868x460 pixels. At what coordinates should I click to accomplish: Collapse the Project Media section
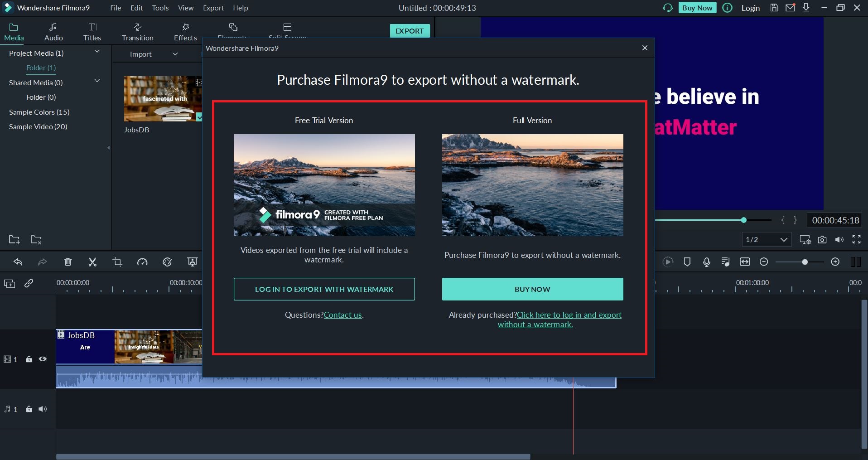point(97,52)
